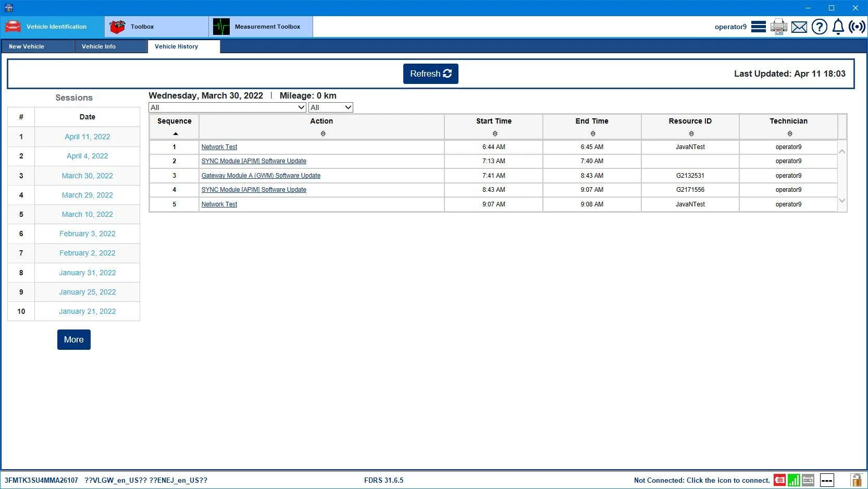Open Network Test link in sequence 5
This screenshot has height=489, width=868.
pos(219,204)
